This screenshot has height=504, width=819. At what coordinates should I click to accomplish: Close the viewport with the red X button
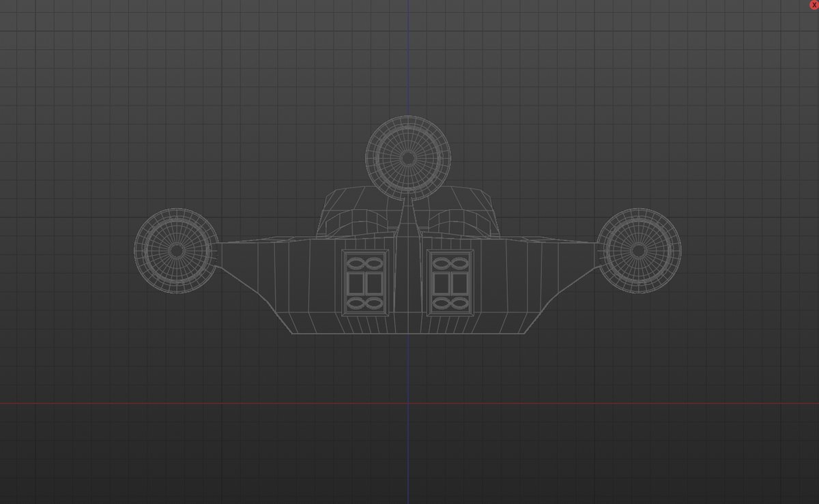(x=813, y=5)
